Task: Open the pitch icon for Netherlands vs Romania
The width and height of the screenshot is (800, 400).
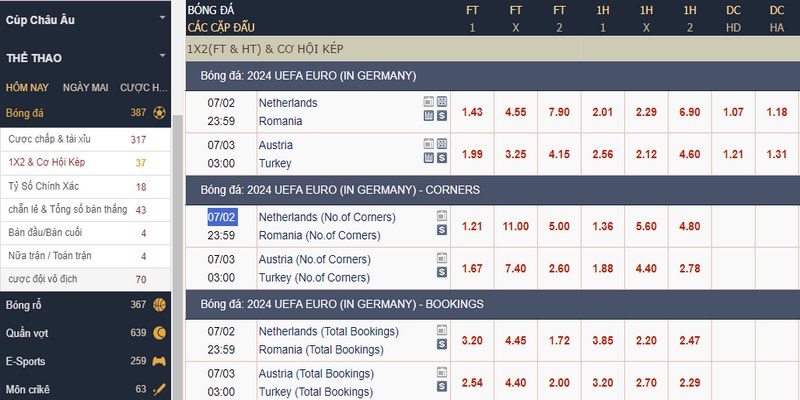Action: click(x=442, y=101)
